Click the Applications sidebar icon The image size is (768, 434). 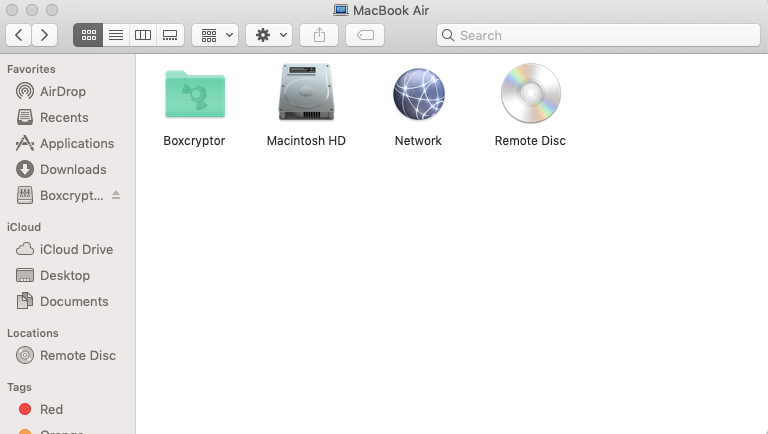pyautogui.click(x=25, y=143)
